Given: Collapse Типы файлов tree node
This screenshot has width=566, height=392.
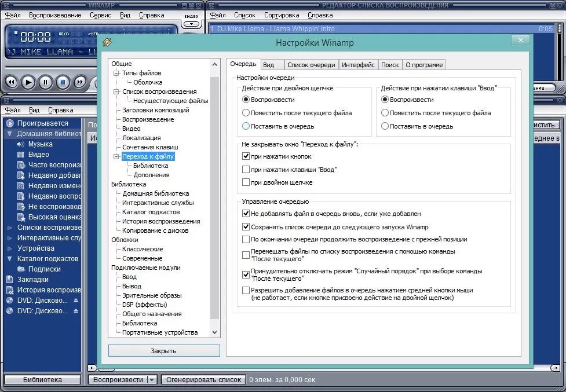Looking at the screenshot, I should (x=116, y=73).
